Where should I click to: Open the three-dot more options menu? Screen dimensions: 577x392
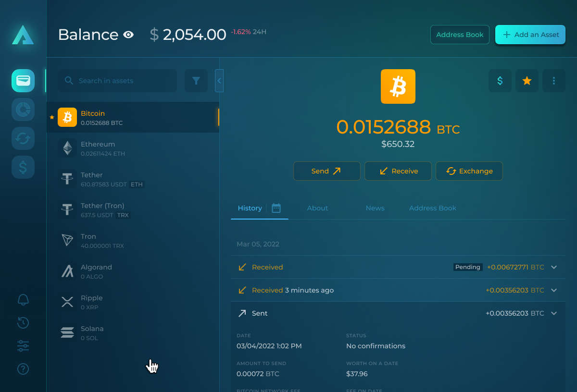click(554, 81)
